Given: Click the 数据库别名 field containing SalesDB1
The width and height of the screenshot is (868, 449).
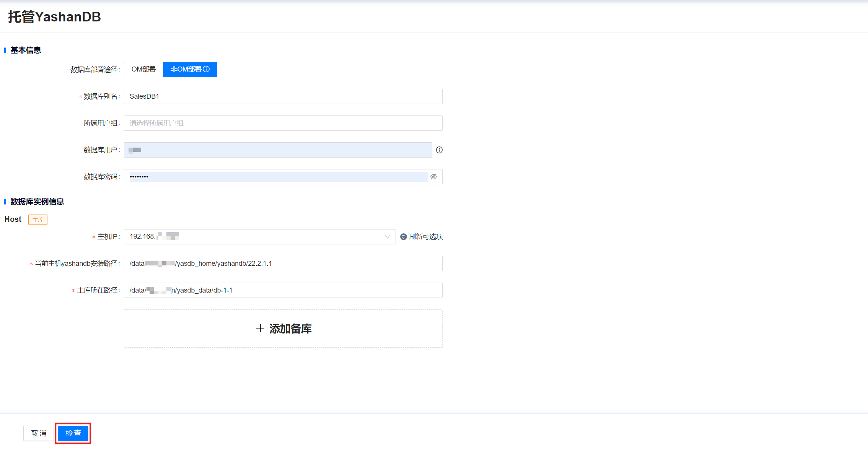Looking at the screenshot, I should [283, 96].
